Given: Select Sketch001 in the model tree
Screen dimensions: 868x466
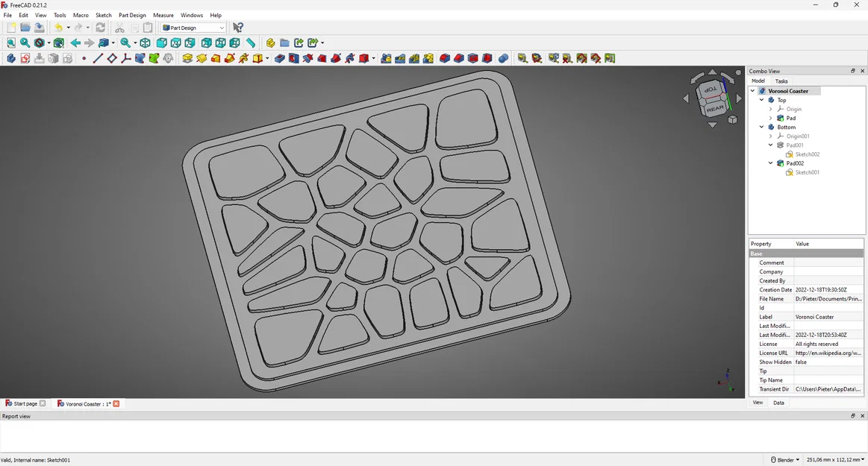Looking at the screenshot, I should (x=807, y=172).
